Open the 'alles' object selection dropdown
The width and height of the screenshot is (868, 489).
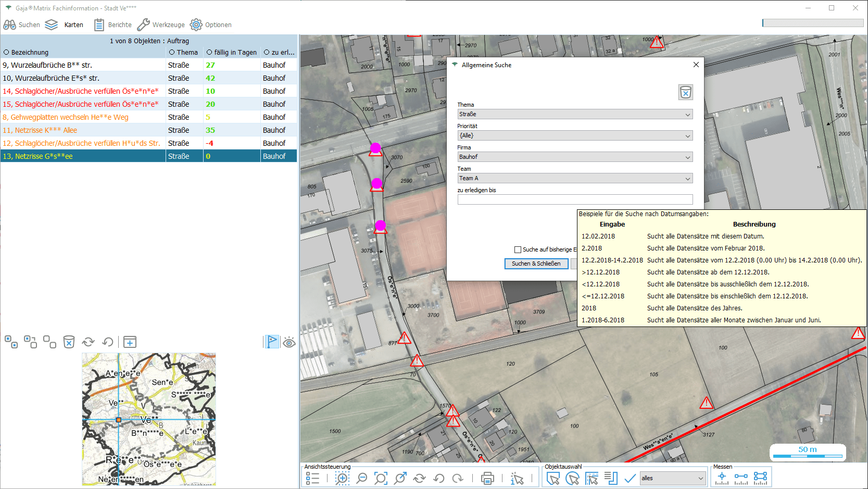(672, 478)
